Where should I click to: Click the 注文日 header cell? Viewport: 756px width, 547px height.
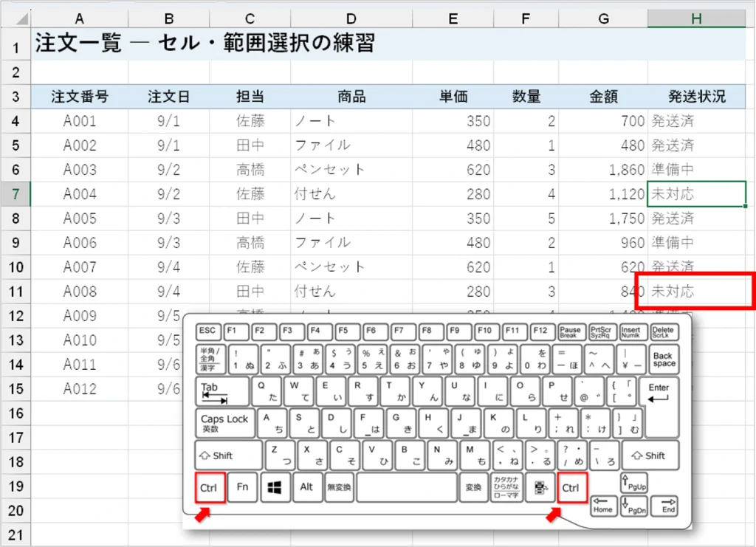click(169, 97)
